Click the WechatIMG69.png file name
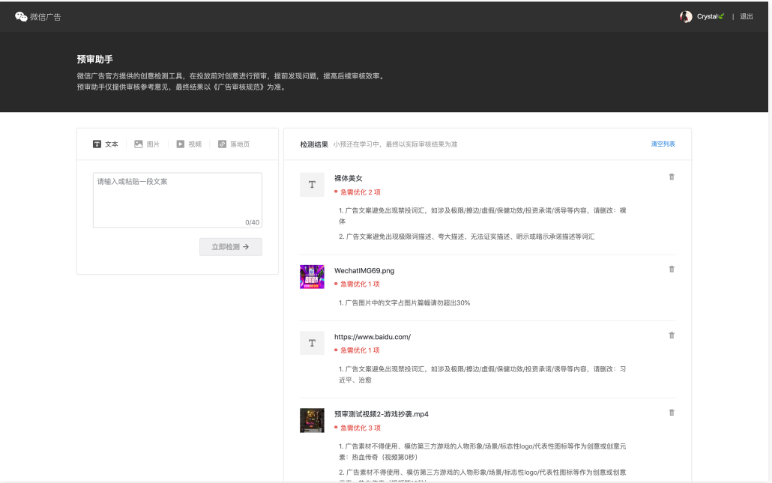Image resolution: width=772 pixels, height=483 pixels. coord(364,271)
